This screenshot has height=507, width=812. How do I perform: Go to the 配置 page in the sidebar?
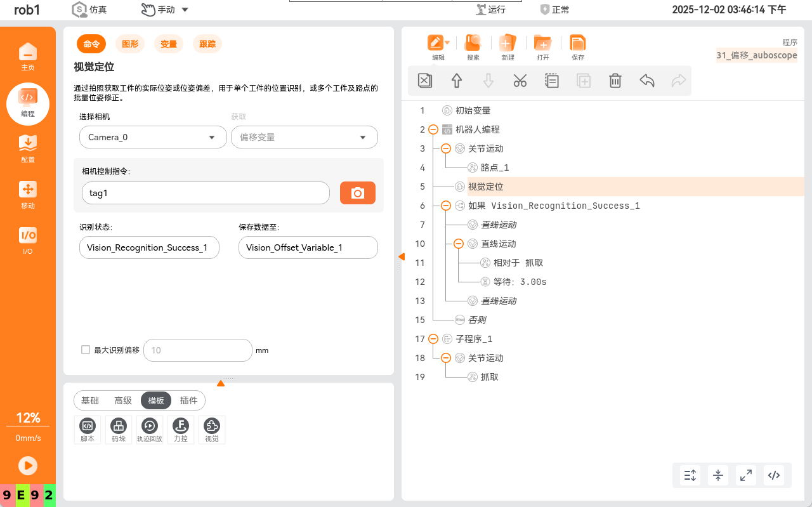coord(28,149)
